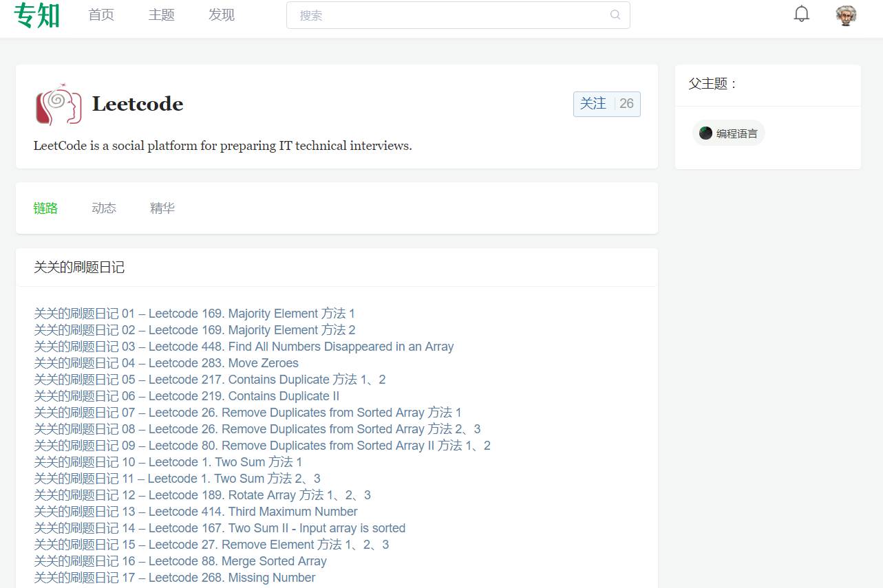Screen dimensions: 883x588
Task: Open 日记 13 Third Maximum Number
Action: (x=195, y=512)
